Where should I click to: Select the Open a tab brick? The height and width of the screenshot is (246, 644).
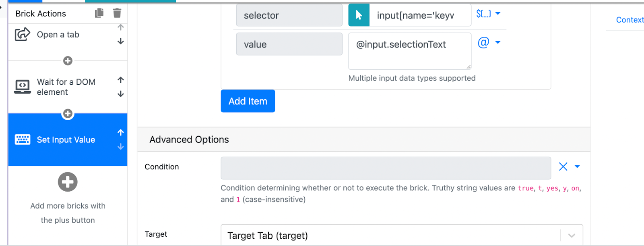pos(58,35)
